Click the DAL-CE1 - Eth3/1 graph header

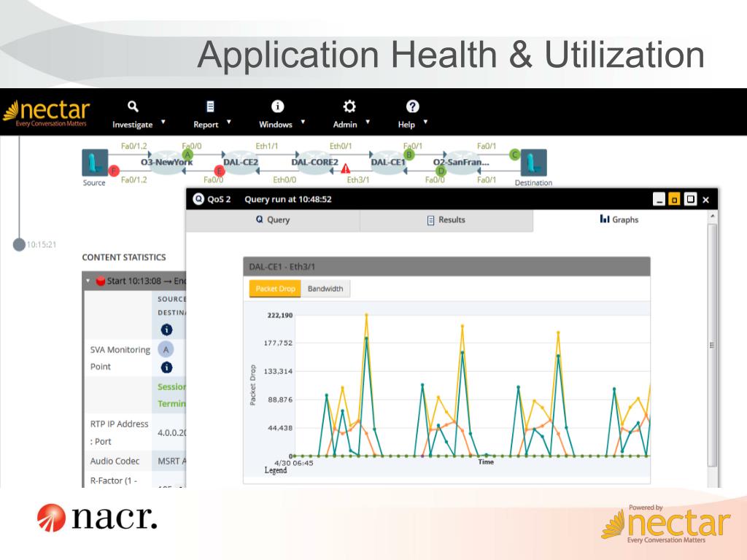446,267
